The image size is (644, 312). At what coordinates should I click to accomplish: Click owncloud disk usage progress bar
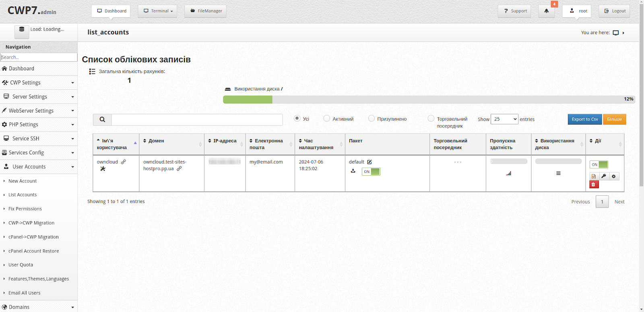point(558,161)
